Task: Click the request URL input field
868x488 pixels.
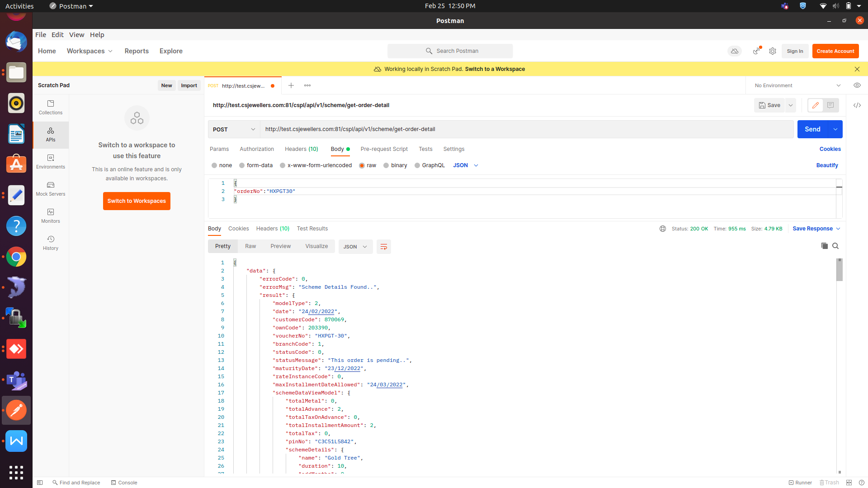Action: click(527, 129)
